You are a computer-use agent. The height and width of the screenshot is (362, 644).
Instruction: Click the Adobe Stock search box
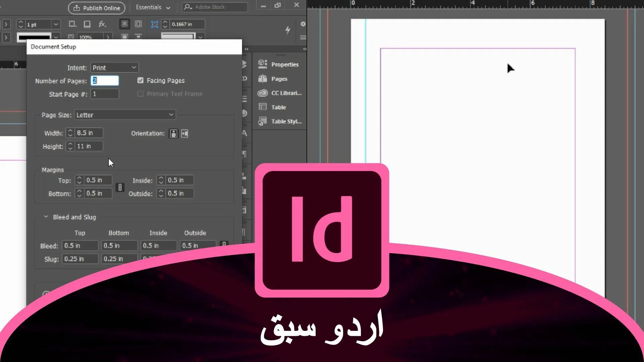click(x=215, y=7)
